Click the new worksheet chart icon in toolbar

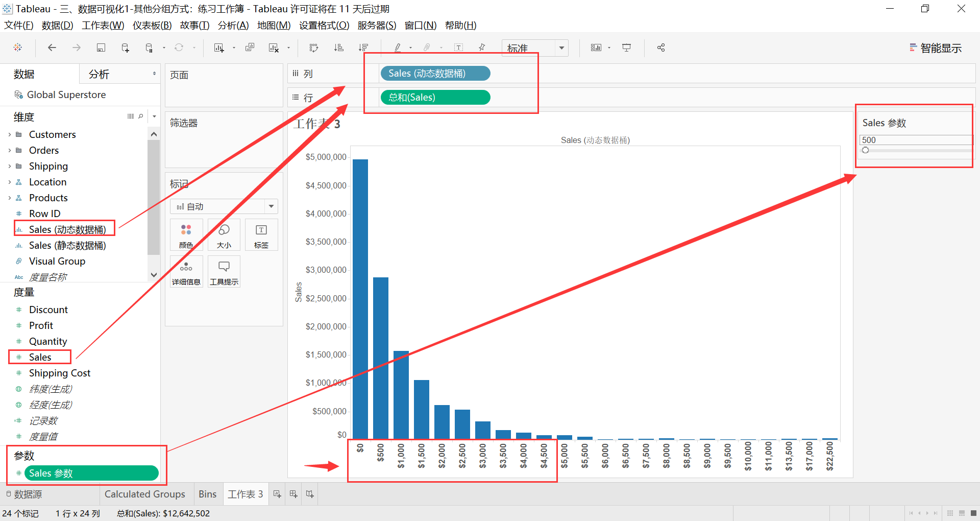pyautogui.click(x=219, y=48)
